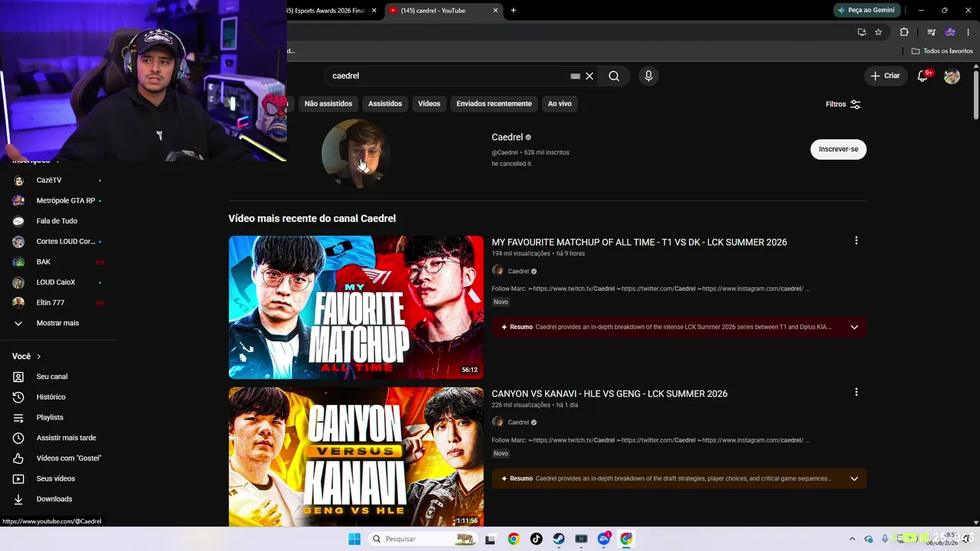Select the Enviados recentemente filter chip
The image size is (980, 551).
pos(494,103)
